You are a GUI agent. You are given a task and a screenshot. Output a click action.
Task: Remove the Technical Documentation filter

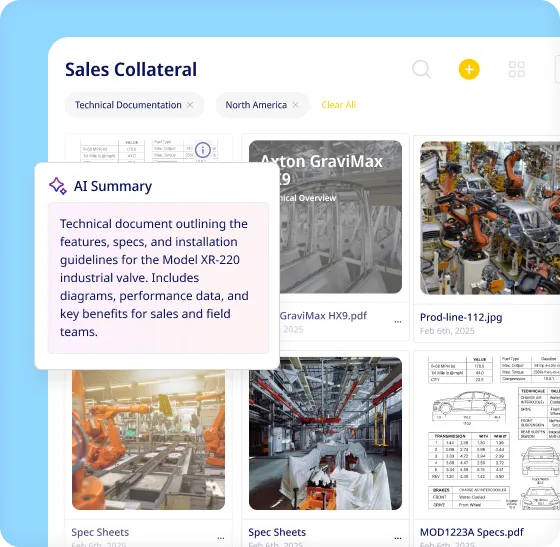coord(190,105)
